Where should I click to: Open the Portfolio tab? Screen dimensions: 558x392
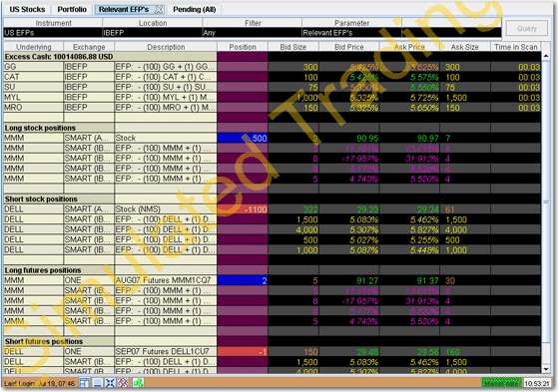(72, 9)
